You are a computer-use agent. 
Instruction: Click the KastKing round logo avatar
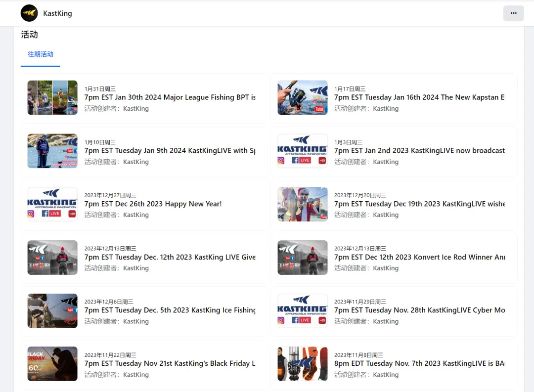click(x=29, y=13)
